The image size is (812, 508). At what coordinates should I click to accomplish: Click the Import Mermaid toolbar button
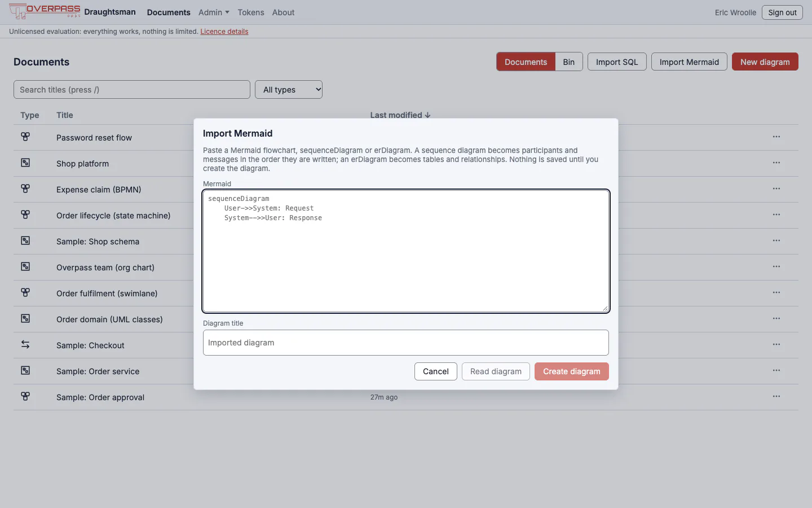coord(689,62)
